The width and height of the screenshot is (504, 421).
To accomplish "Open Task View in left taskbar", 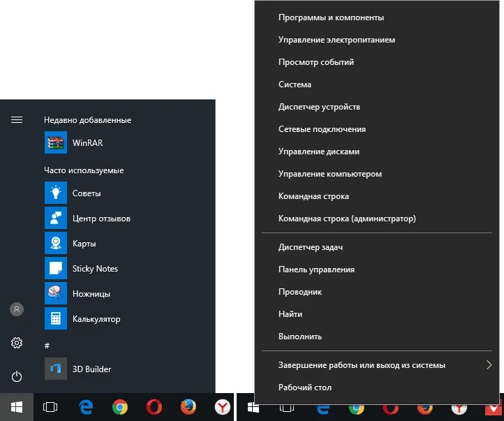I will pos(50,407).
